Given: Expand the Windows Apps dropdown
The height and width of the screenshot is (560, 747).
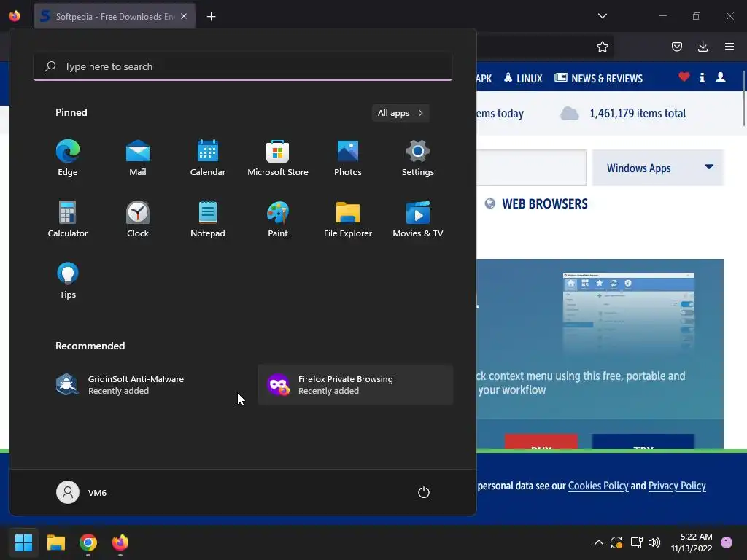Looking at the screenshot, I should [x=657, y=168].
